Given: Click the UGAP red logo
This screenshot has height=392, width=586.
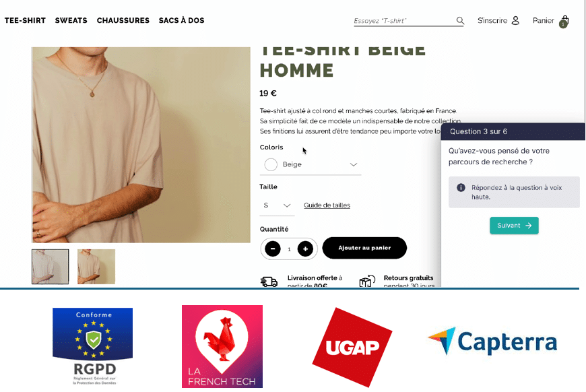Looking at the screenshot, I should pos(352,347).
